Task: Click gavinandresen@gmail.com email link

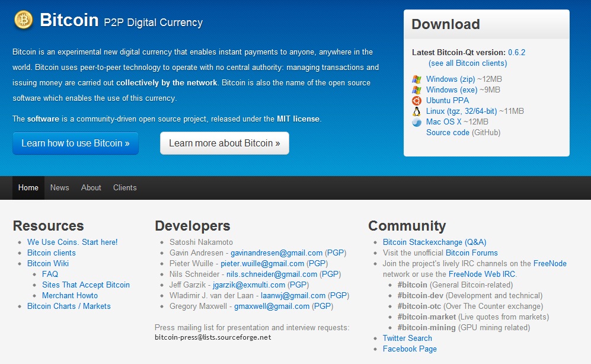Action: pos(277,253)
